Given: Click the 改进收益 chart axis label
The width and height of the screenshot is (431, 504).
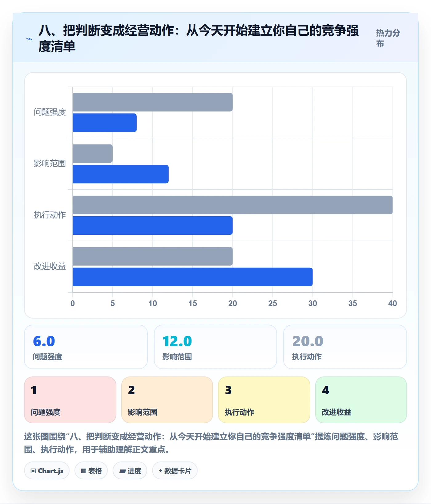Looking at the screenshot, I should pyautogui.click(x=50, y=266).
